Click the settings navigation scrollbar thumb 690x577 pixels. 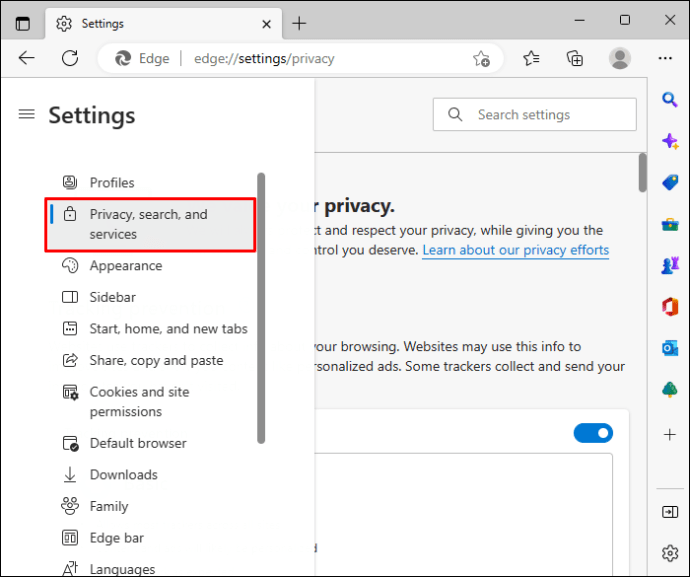(261, 307)
